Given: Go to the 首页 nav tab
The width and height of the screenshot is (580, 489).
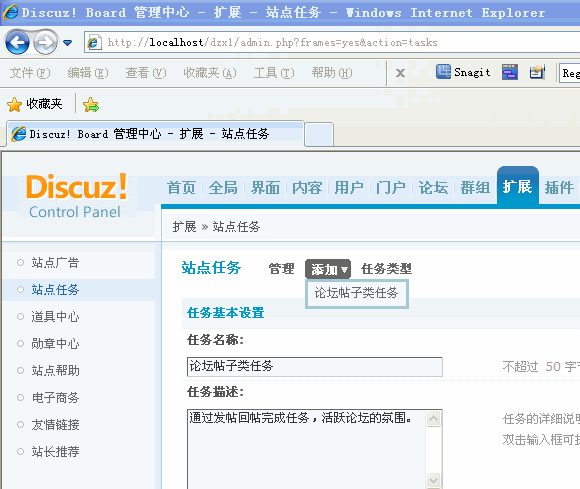Looking at the screenshot, I should (x=181, y=188).
